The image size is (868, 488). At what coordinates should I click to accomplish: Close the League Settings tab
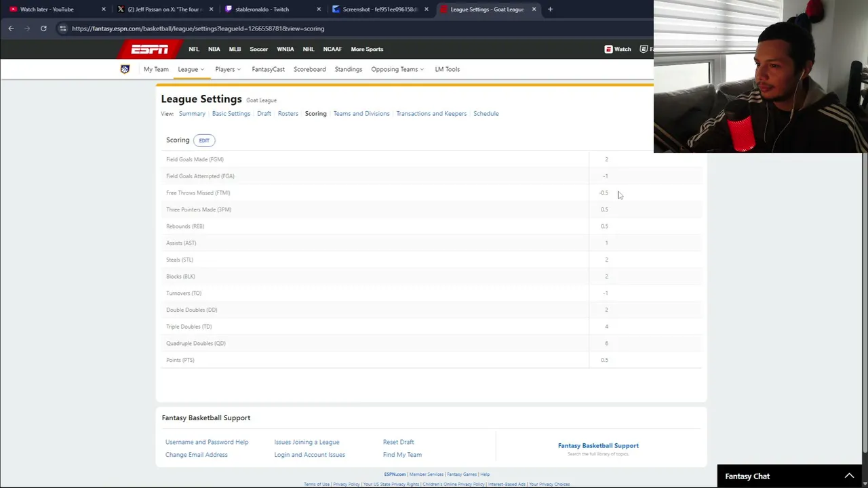coord(534,9)
